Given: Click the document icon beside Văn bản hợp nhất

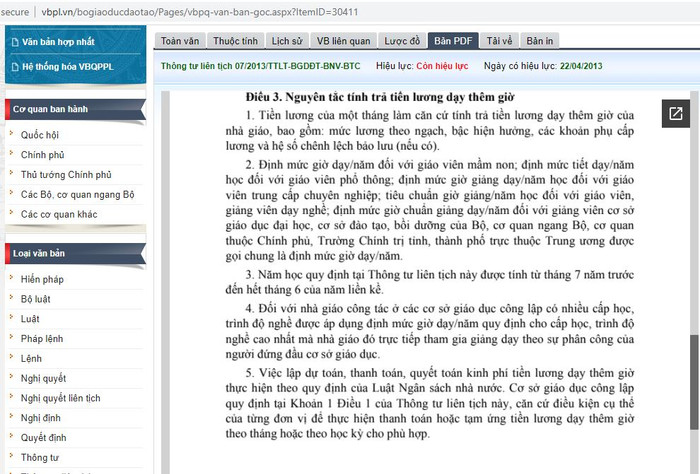Looking at the screenshot, I should tap(14, 42).
